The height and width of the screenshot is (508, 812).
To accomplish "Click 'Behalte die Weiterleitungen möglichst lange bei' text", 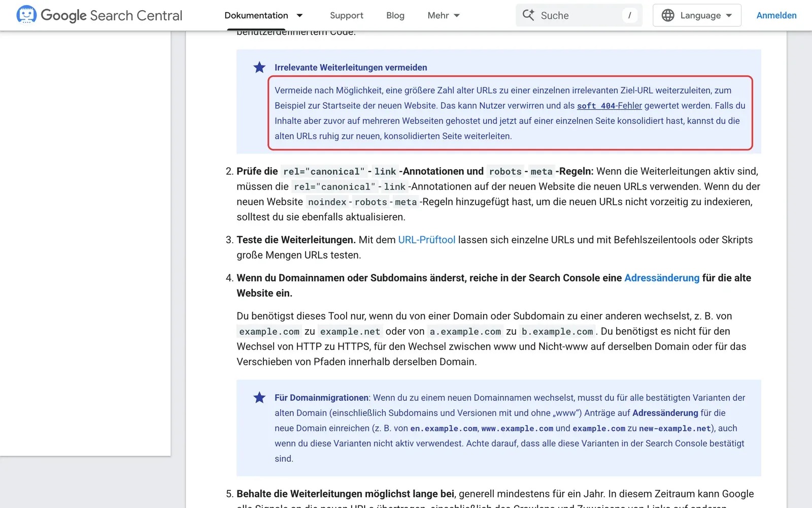I will tap(345, 494).
